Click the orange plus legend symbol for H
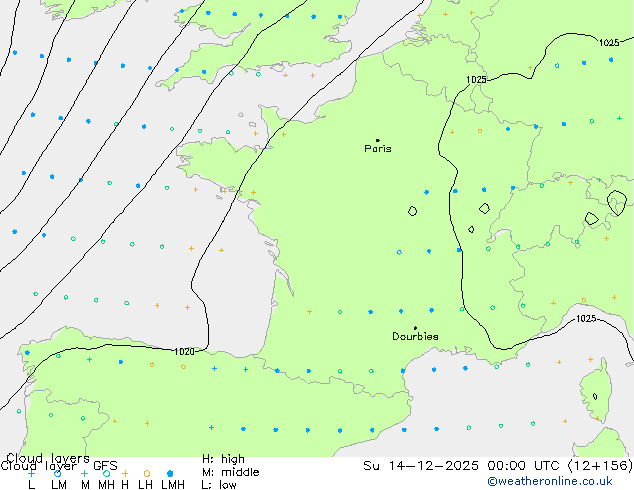Screen dimensions: 634x490 coord(125,473)
